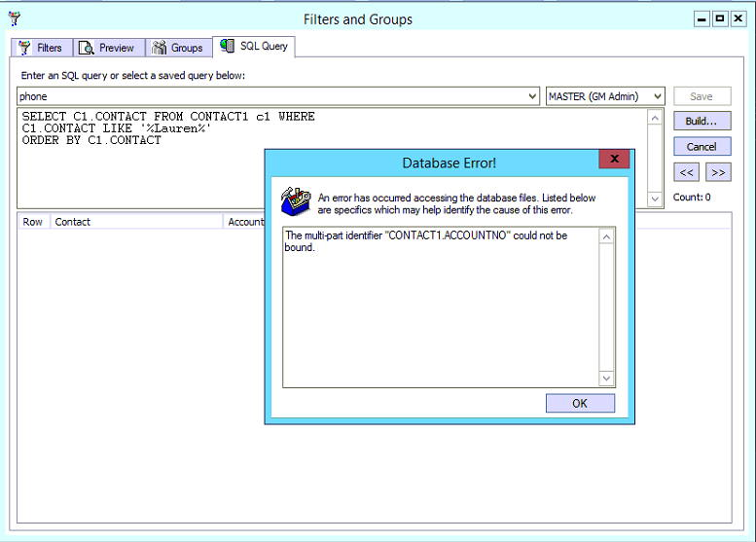Click the toolbox icon in error dialog

pyautogui.click(x=296, y=201)
